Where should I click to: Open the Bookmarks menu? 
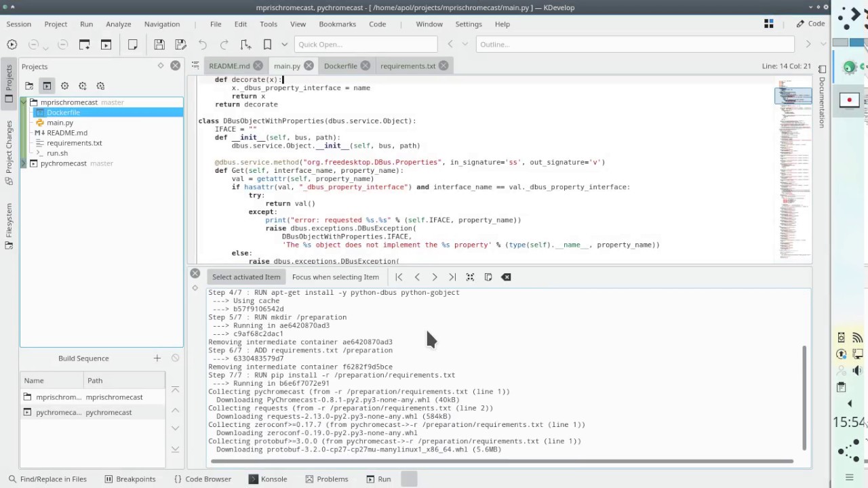coord(337,24)
